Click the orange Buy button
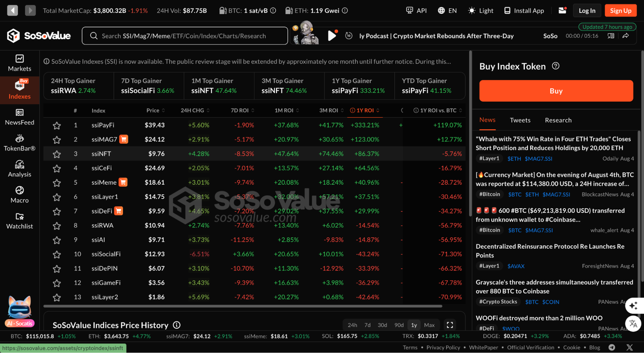 click(x=556, y=91)
